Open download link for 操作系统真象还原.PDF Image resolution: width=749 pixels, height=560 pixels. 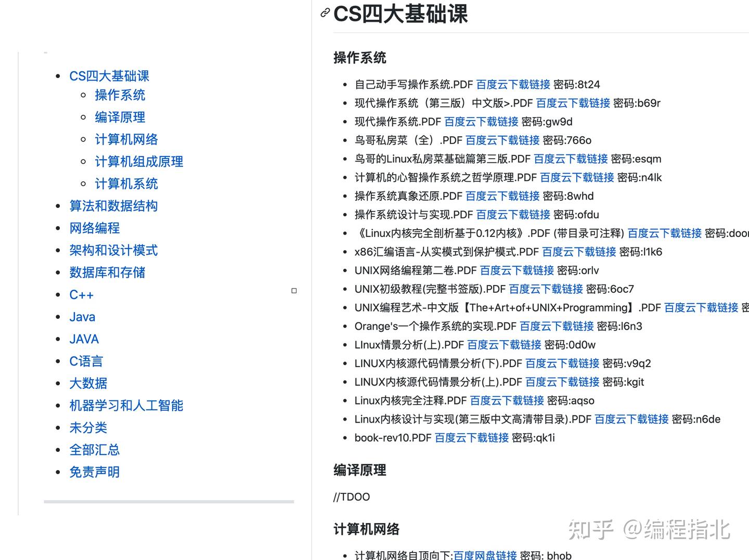[x=502, y=196]
